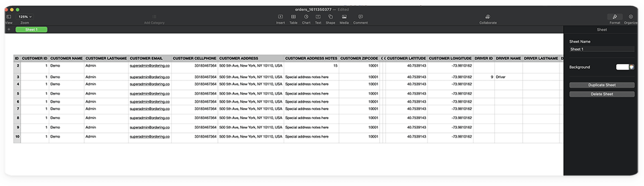Select the address cell in row 8
644x186 pixels.
click(x=251, y=118)
